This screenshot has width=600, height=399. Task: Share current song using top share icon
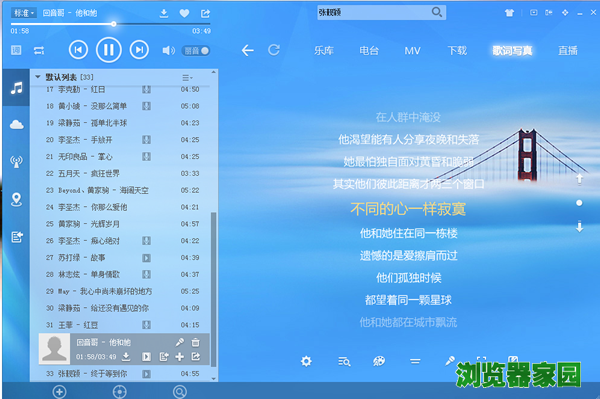click(x=205, y=13)
